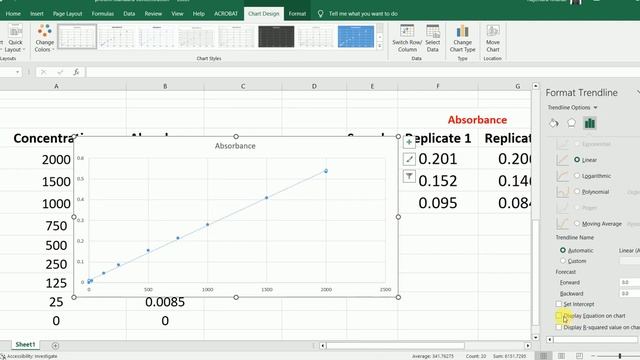Open the Chart Filters funnel button
This screenshot has height=360, width=640.
click(409, 176)
